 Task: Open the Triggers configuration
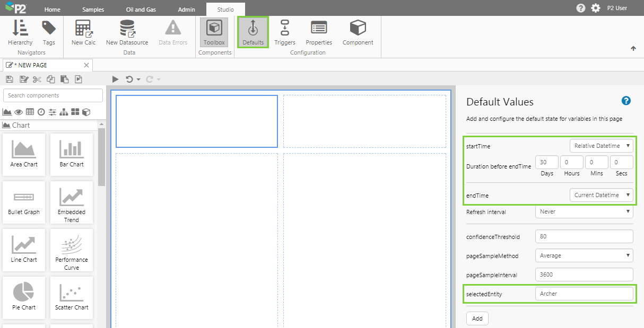(x=285, y=32)
